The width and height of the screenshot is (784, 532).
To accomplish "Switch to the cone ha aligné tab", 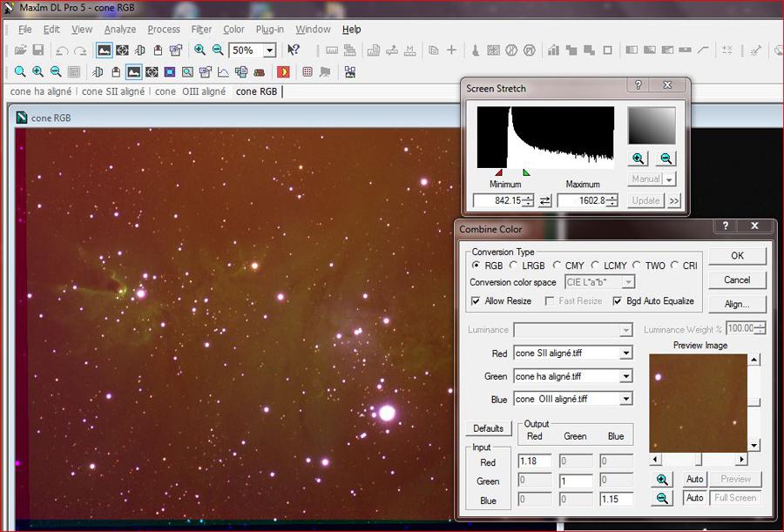I will click(x=41, y=91).
